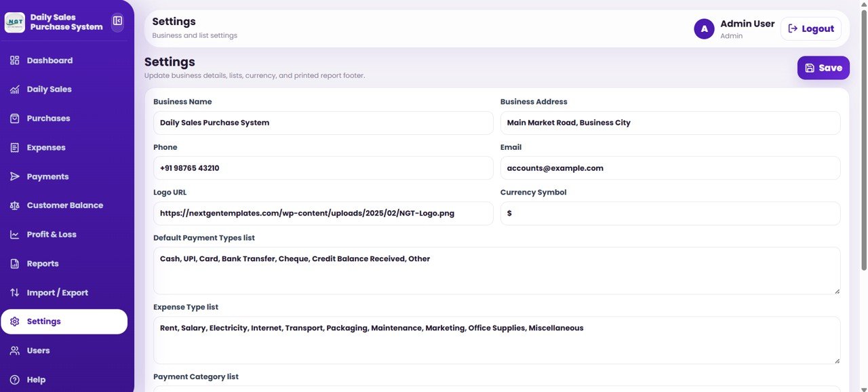Click the logout arrow icon
Screen dimensions: 868x392
pyautogui.click(x=793, y=28)
